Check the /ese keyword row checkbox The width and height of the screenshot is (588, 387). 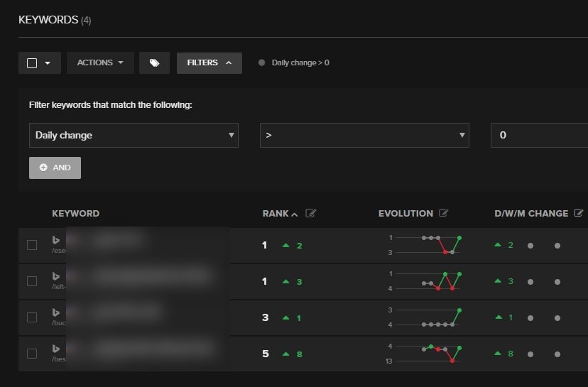[32, 245]
